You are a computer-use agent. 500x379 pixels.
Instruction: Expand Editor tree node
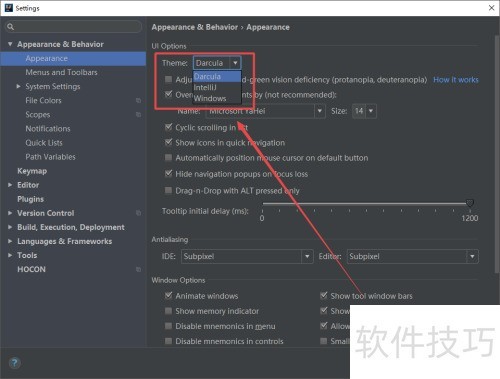[x=10, y=185]
